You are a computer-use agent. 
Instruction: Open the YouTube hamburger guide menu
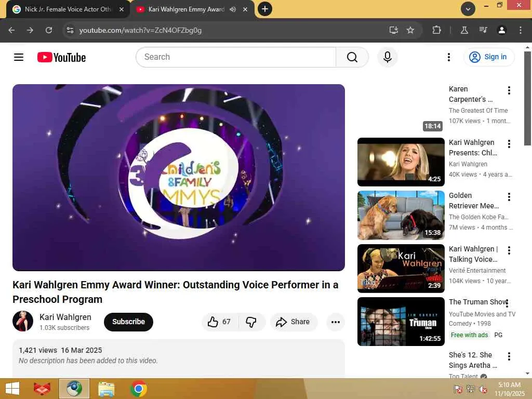click(19, 57)
